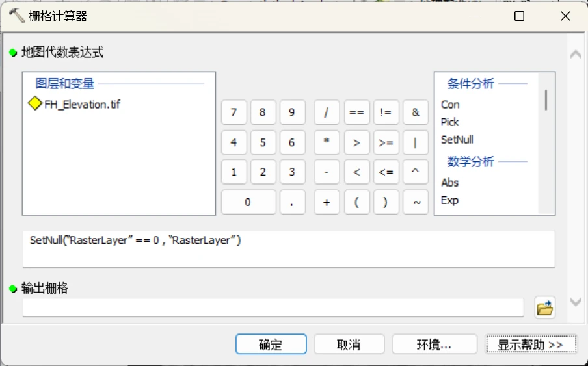Insert the equals (==) operator
Viewport: 588px width, 366px height.
click(x=356, y=112)
